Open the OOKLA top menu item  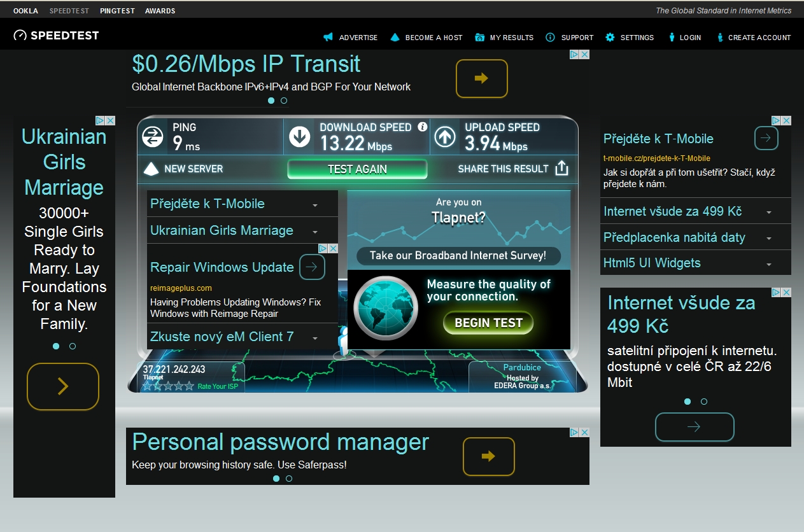coord(25,11)
